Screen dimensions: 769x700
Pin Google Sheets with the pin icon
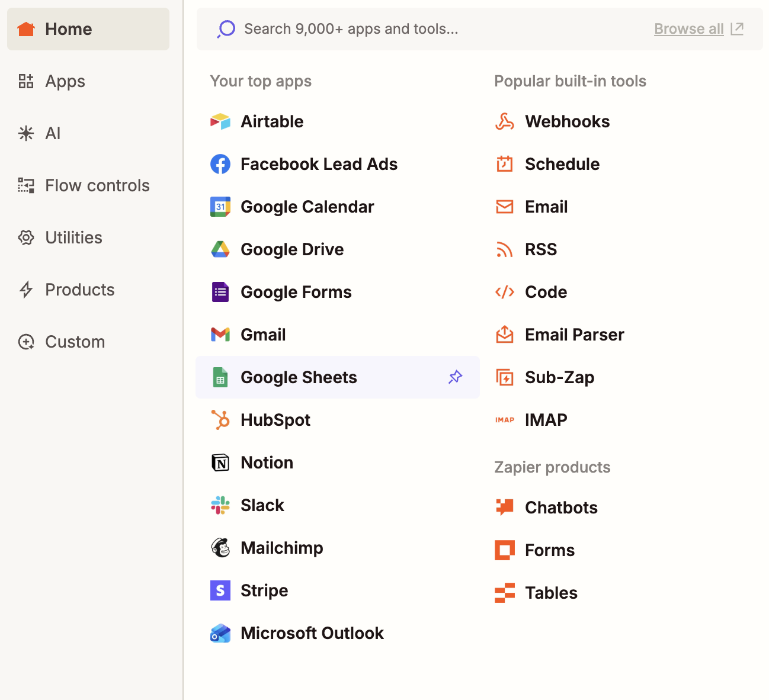pos(455,377)
